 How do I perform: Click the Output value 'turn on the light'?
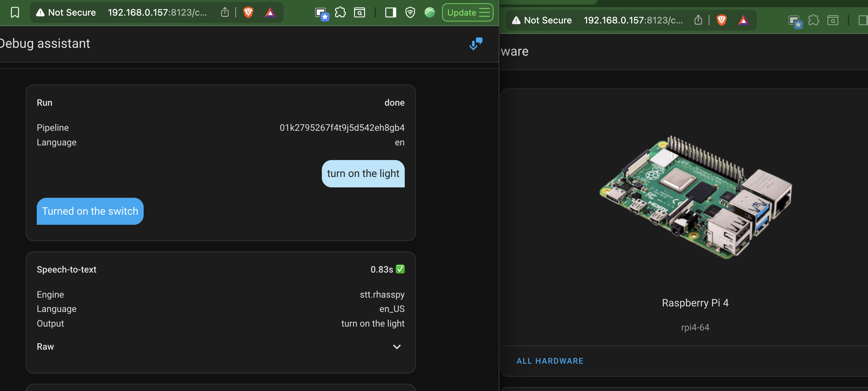point(373,323)
